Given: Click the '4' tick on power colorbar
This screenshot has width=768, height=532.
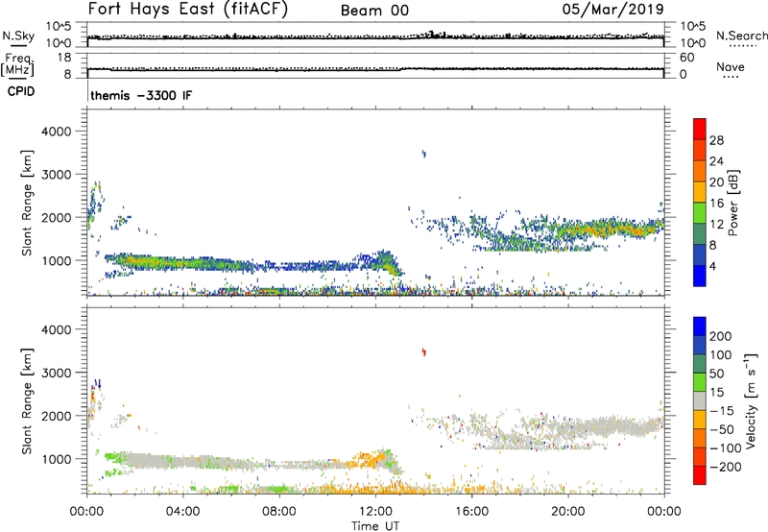Looking at the screenshot, I should coord(712,266).
